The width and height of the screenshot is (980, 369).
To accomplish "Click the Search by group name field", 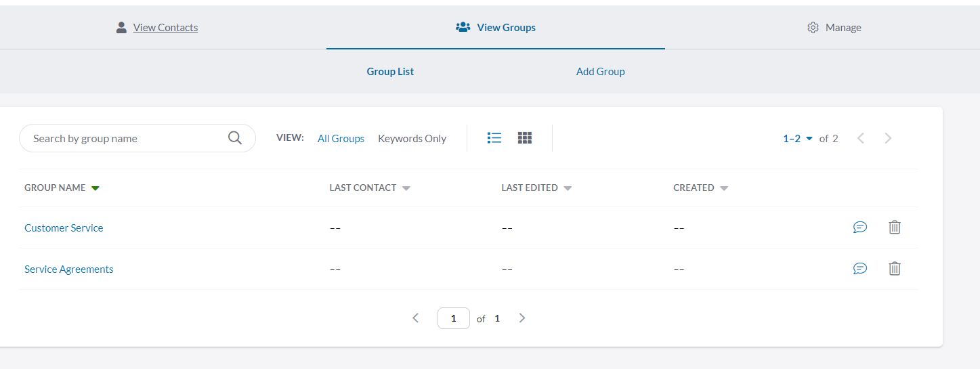I will [x=125, y=138].
